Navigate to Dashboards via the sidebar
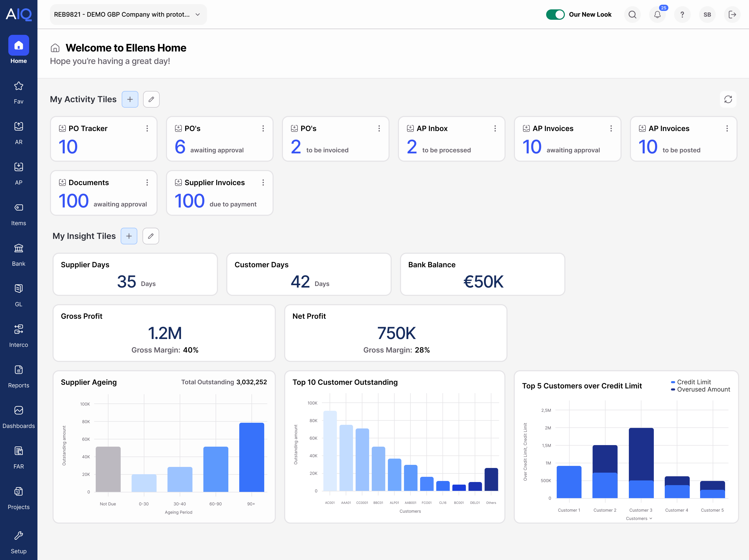Screen dimensions: 749x560 click(x=19, y=415)
